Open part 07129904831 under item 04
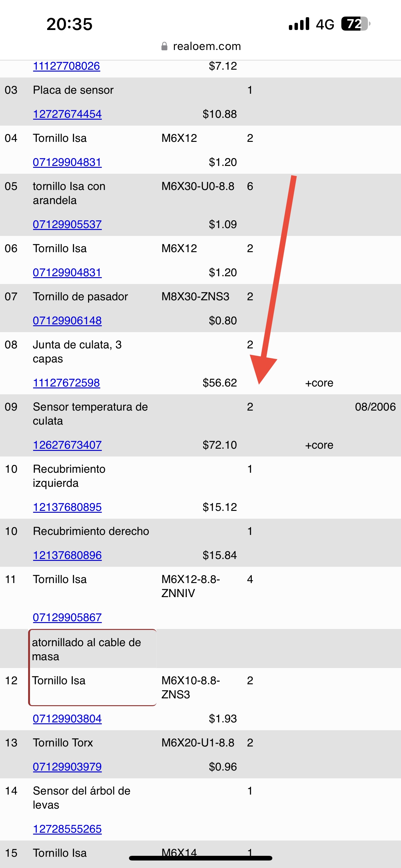The height and width of the screenshot is (868, 401). pos(67,162)
